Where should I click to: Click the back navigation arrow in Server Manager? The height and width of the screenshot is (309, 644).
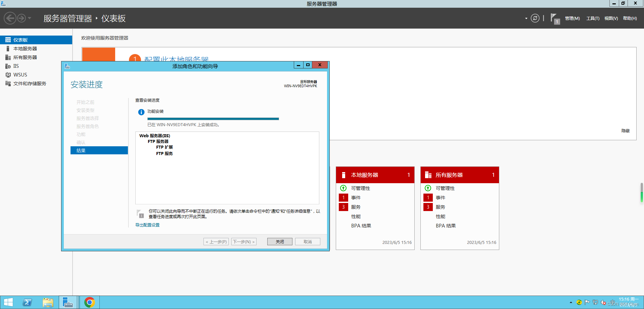click(x=10, y=18)
